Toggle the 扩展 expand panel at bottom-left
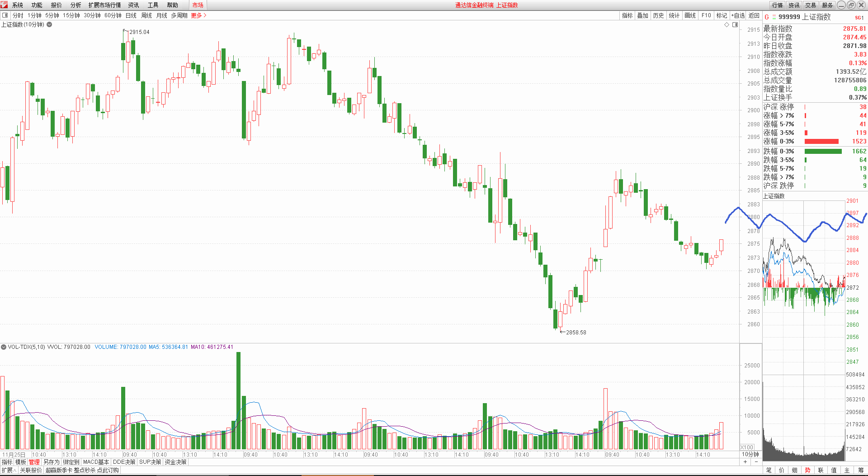Viewport: 868px width, 476px height. pos(9,471)
